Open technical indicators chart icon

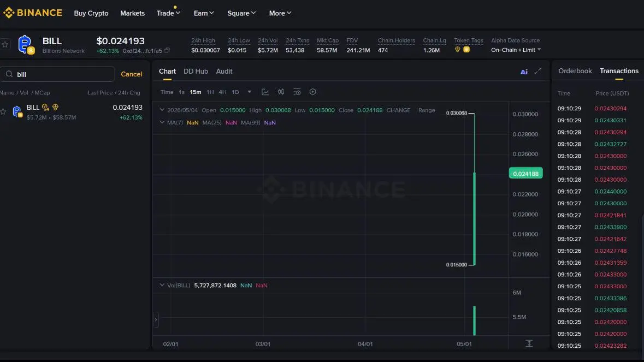tap(265, 92)
